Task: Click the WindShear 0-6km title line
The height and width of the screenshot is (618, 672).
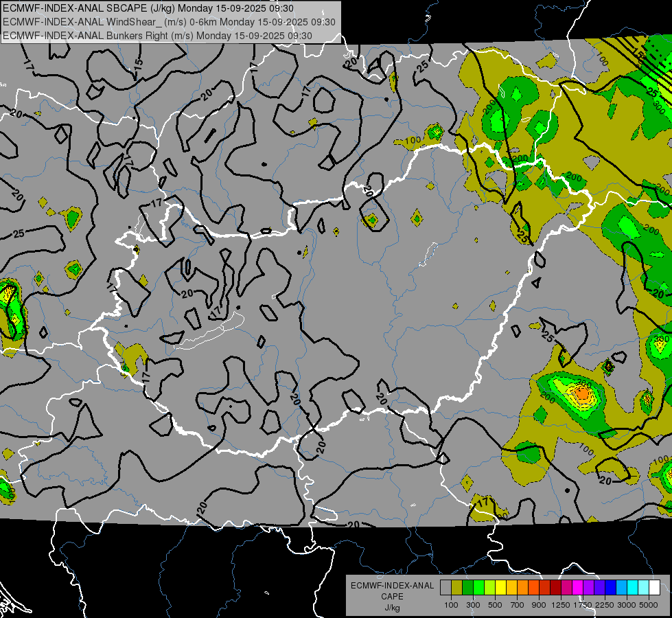Action: 169,22
